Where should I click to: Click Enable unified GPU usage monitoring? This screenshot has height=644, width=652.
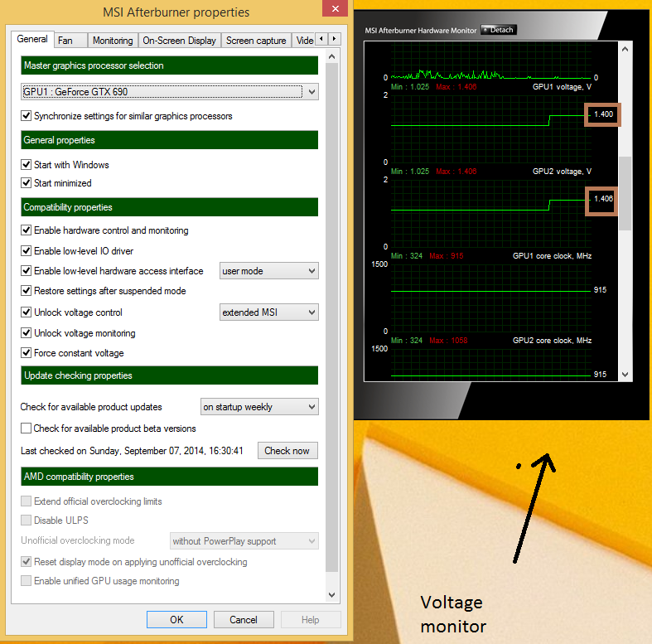27,581
